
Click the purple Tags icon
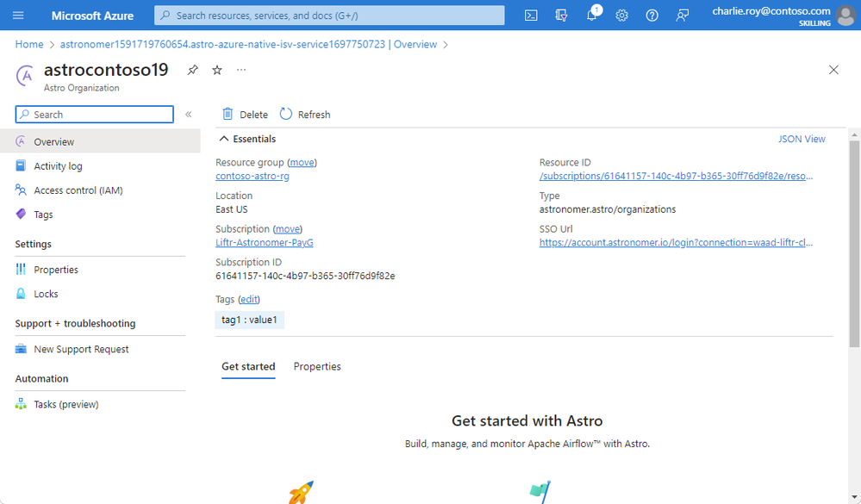coord(21,215)
